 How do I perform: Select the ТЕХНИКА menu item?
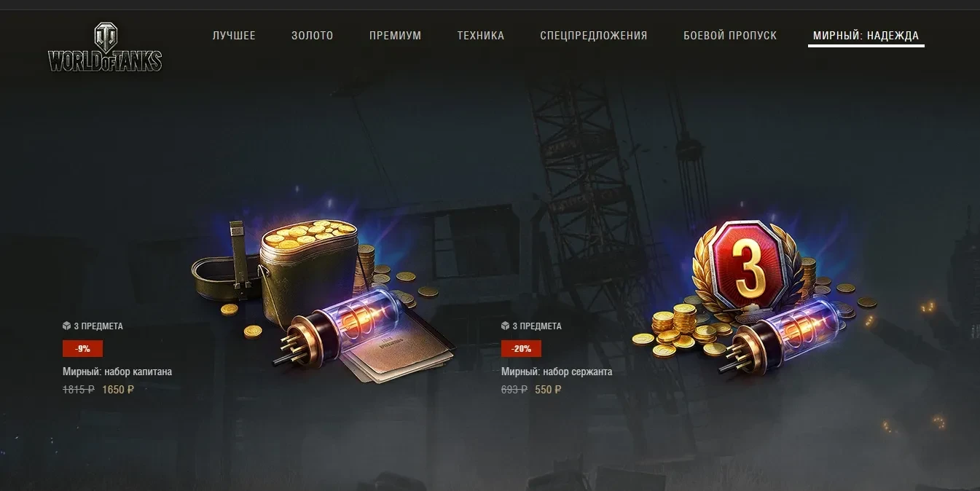point(481,36)
